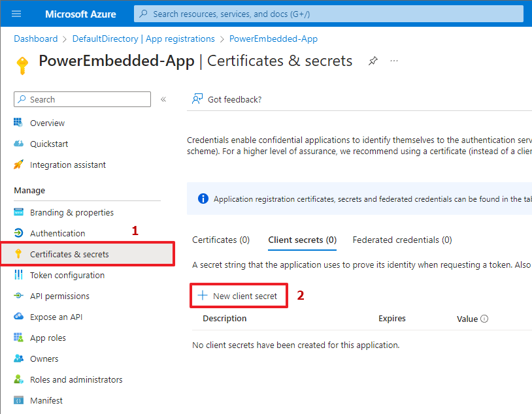This screenshot has height=414, width=532.
Task: Click the New client secret button
Action: coord(239,296)
